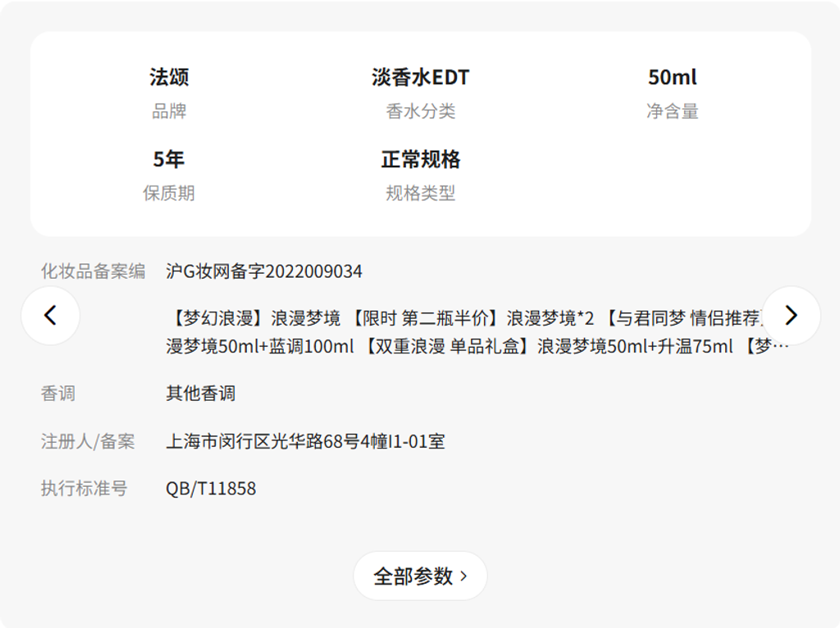Image resolution: width=840 pixels, height=628 pixels.
Task: Open 全部参数 to view all parameters
Action: (x=420, y=576)
